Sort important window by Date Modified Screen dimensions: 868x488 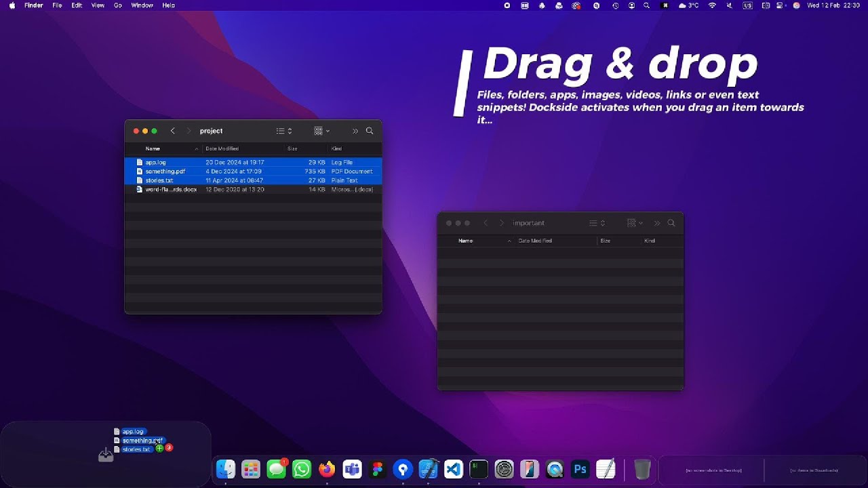click(x=535, y=241)
